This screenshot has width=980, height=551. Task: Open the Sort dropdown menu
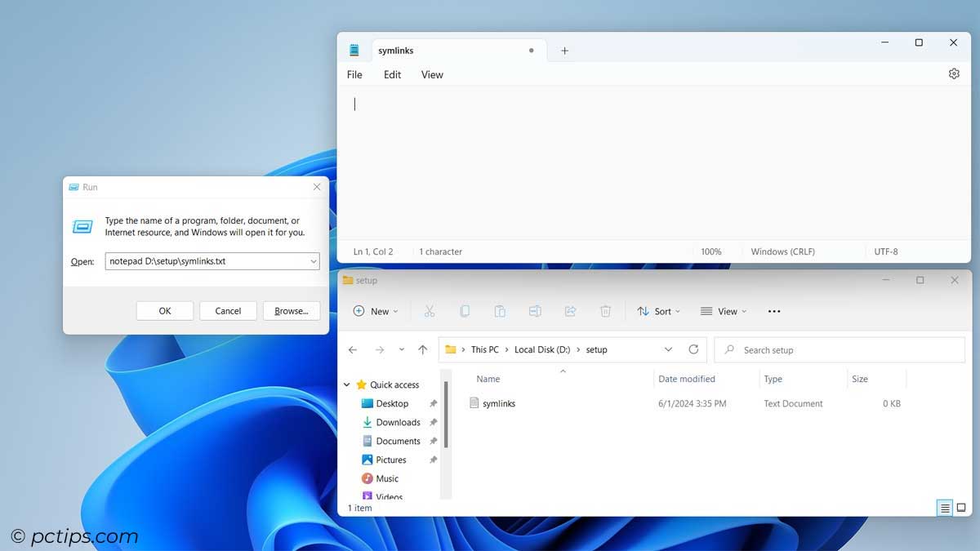659,311
